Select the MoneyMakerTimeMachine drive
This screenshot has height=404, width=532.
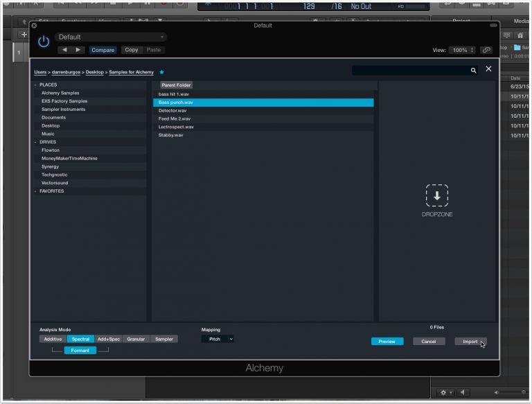(x=69, y=158)
